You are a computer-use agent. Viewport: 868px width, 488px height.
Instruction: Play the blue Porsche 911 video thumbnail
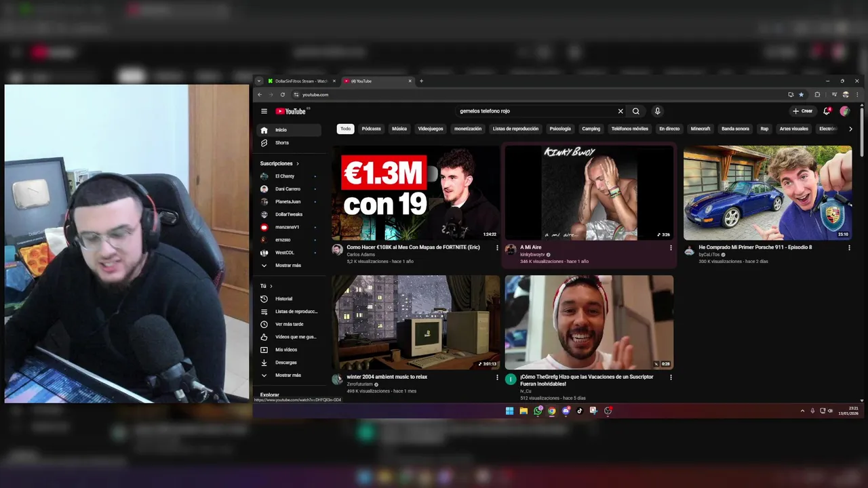coord(768,193)
